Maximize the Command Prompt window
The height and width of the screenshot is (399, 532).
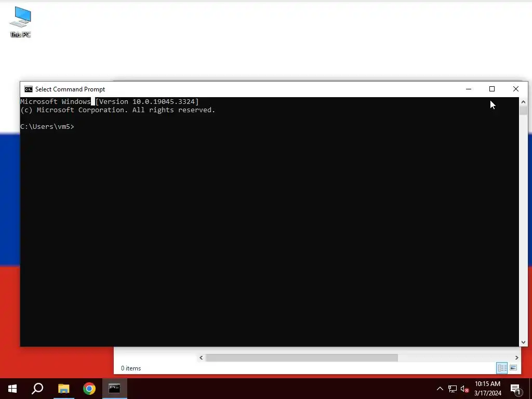click(492, 89)
